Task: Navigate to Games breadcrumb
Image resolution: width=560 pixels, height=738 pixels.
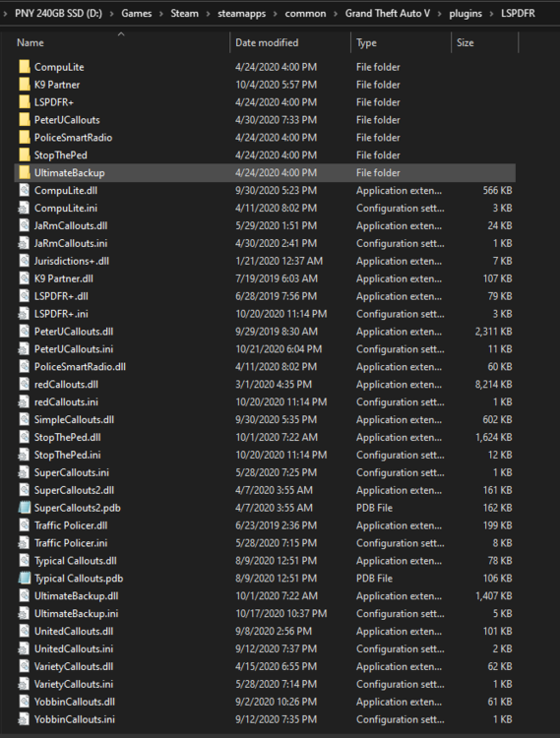Action: (x=137, y=13)
